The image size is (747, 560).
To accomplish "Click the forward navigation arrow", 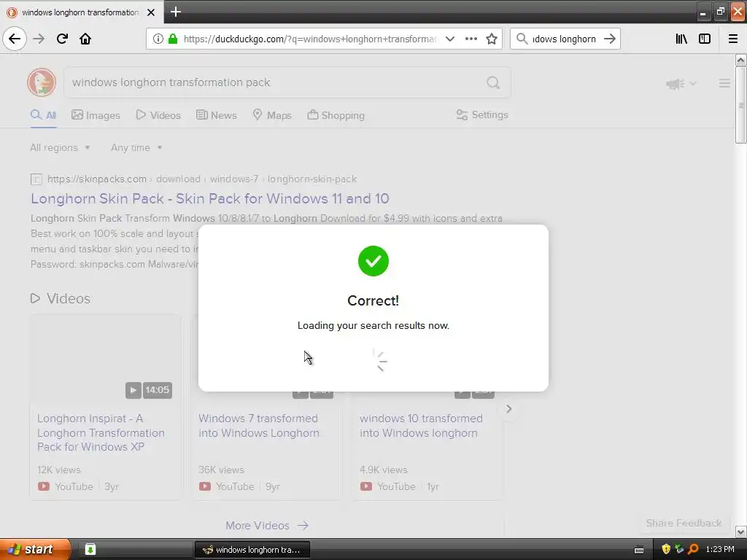I will pos(39,39).
